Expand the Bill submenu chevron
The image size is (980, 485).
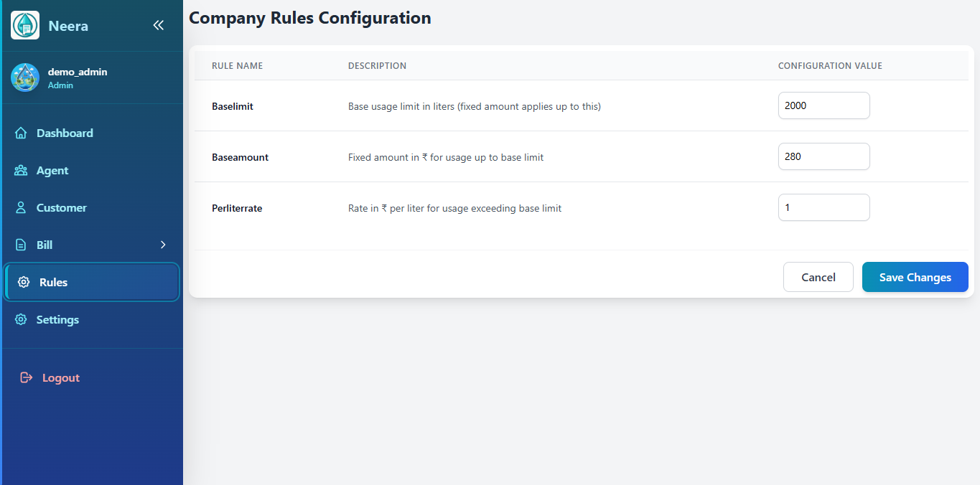163,245
